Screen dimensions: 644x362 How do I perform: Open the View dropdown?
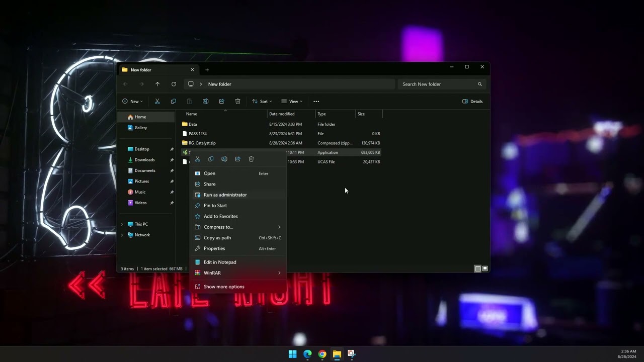point(292,101)
